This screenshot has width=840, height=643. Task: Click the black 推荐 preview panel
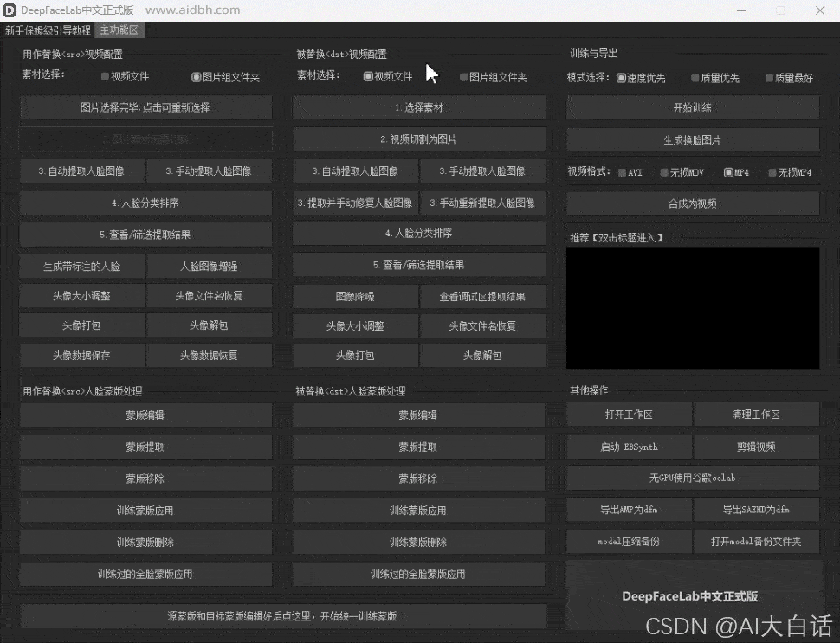coord(693,308)
